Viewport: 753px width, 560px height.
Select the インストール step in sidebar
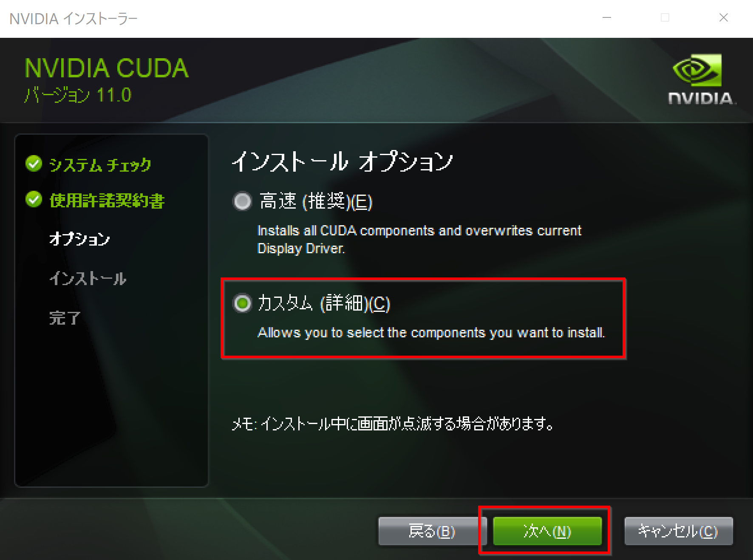coord(88,279)
